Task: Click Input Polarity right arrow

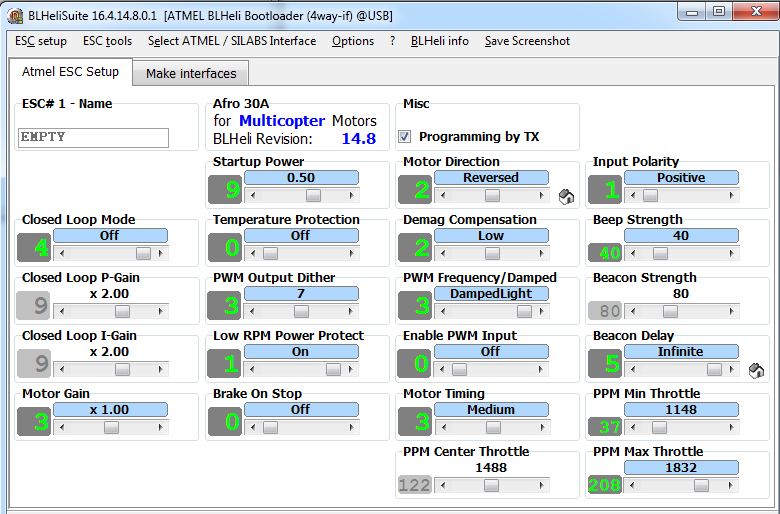Action: 732,196
